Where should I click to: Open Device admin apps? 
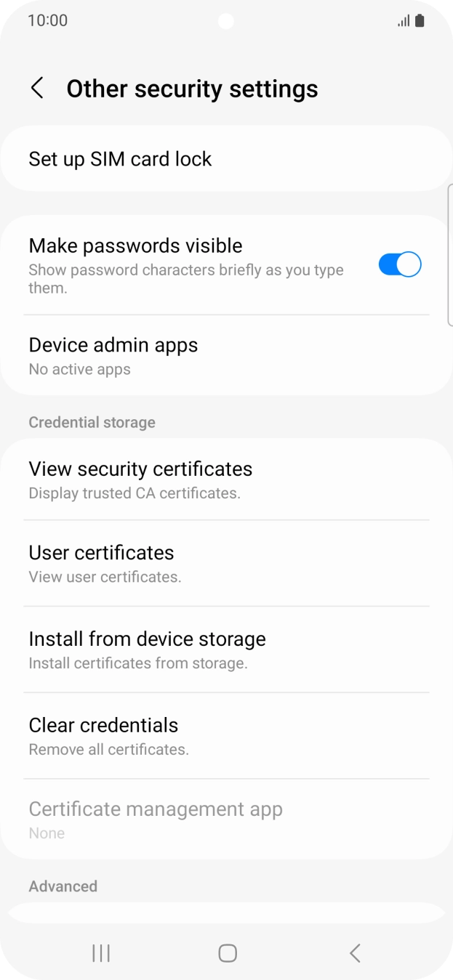coord(113,355)
